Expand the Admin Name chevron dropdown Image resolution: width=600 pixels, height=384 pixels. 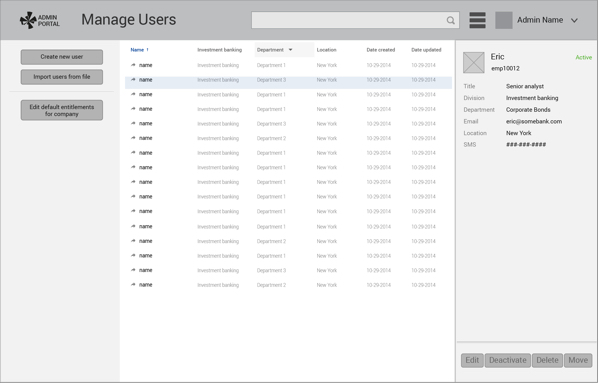coord(574,20)
